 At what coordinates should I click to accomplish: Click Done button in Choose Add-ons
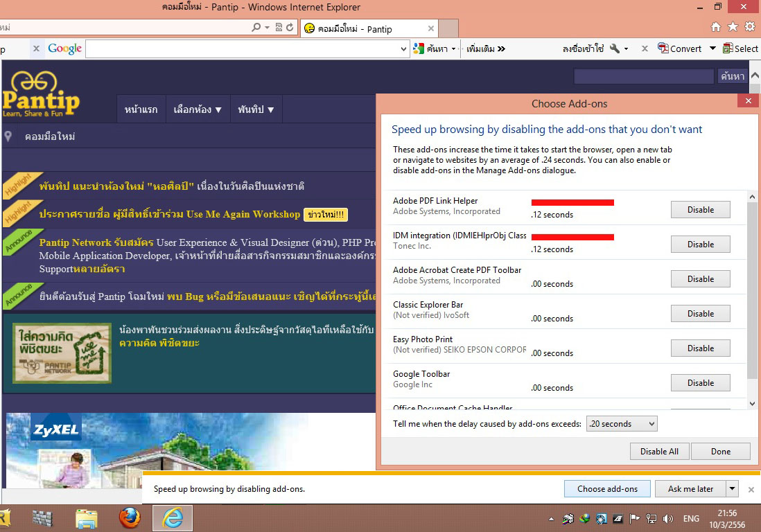pyautogui.click(x=721, y=452)
